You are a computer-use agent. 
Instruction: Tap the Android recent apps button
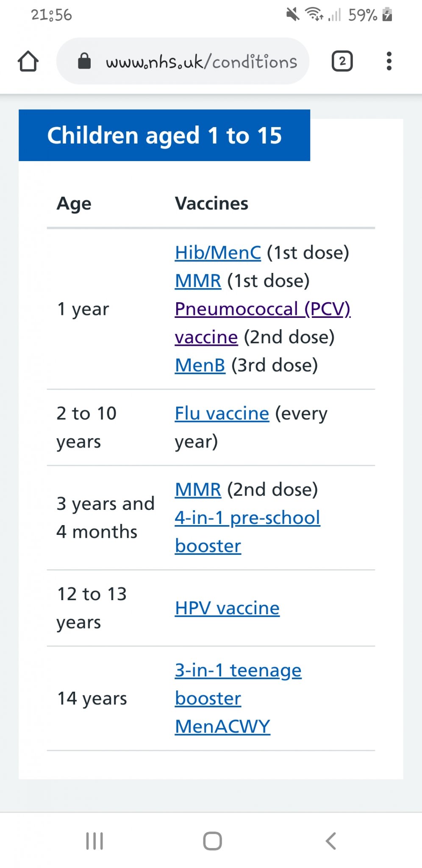point(94,841)
